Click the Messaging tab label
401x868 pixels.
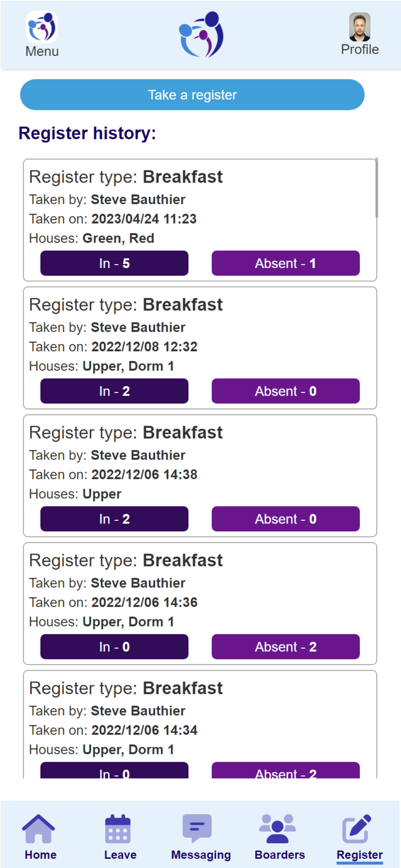click(201, 855)
